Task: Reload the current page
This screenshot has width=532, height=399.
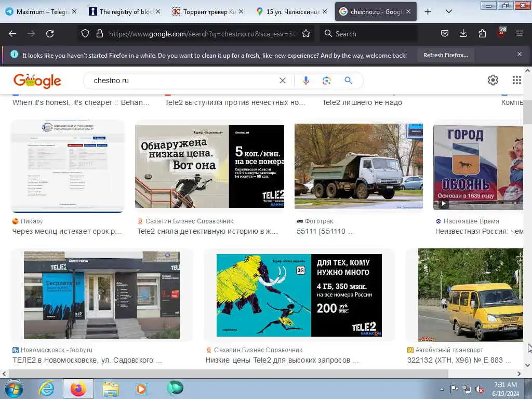Action: click(50, 34)
